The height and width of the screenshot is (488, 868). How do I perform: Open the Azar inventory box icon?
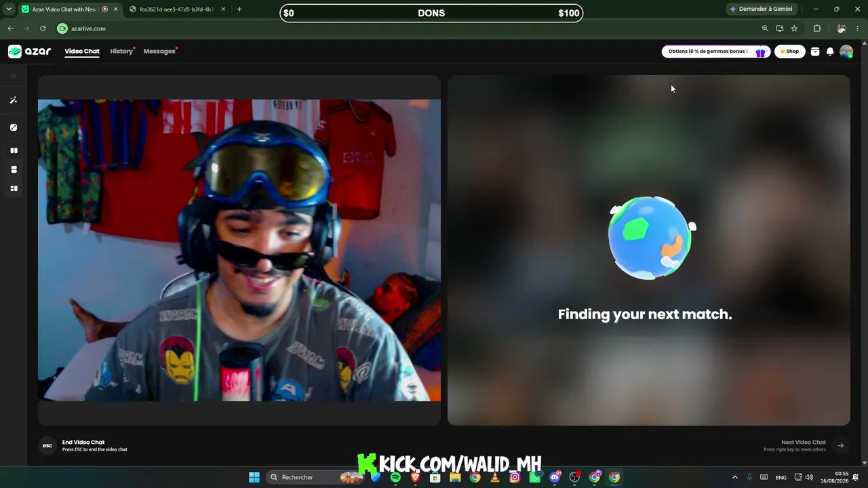(x=815, y=52)
